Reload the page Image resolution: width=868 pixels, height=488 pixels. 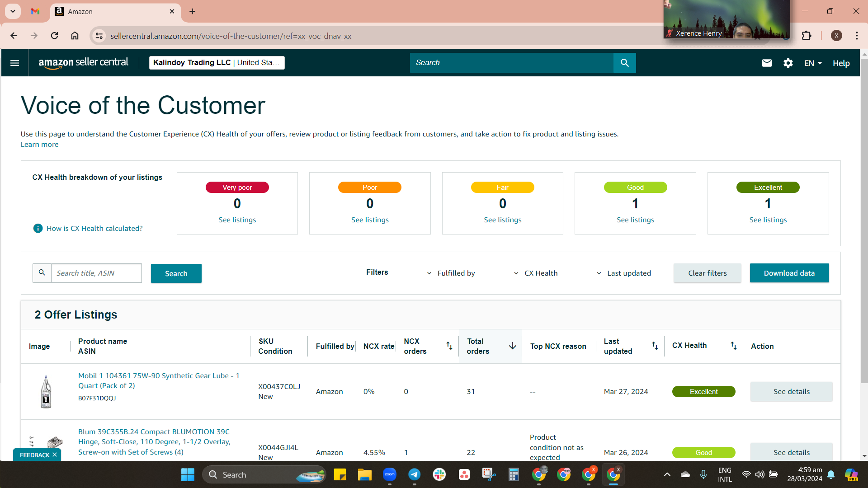(54, 36)
